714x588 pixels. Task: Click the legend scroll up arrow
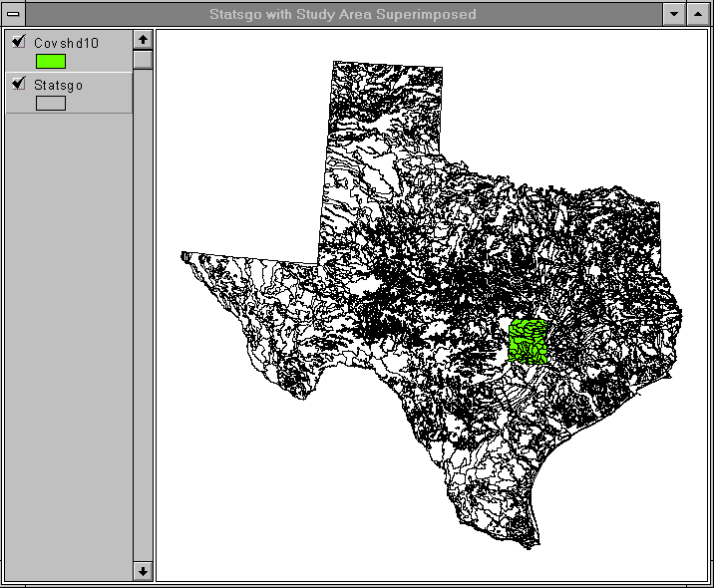tap(143, 39)
